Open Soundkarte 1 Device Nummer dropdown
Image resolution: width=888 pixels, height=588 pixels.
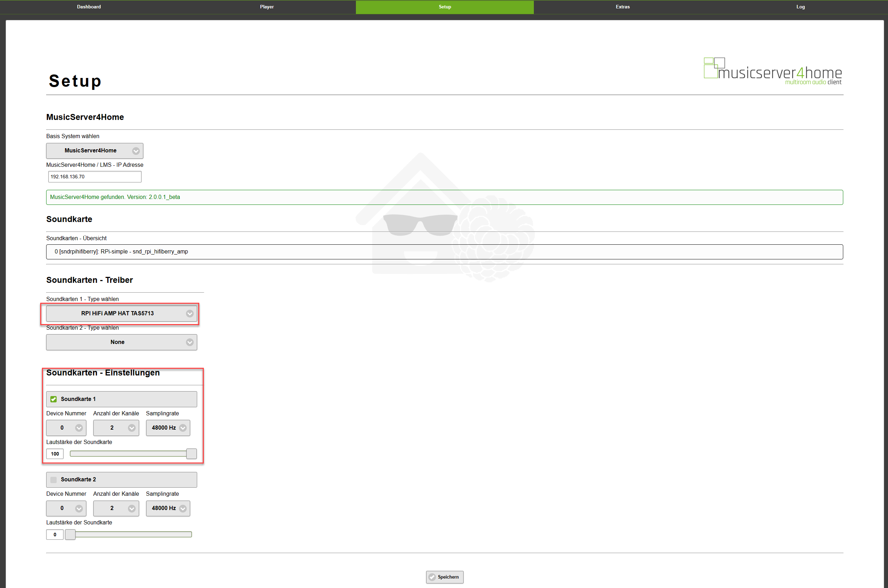[66, 428]
